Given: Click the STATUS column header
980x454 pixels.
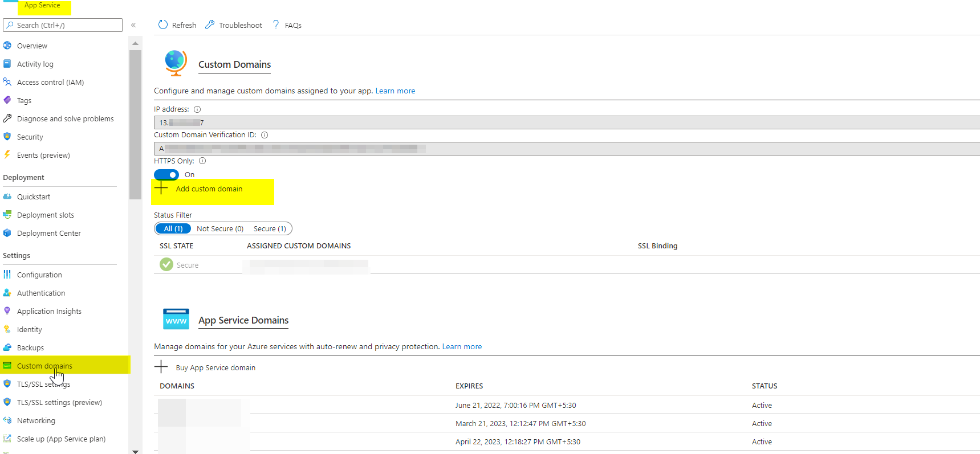Looking at the screenshot, I should [765, 386].
